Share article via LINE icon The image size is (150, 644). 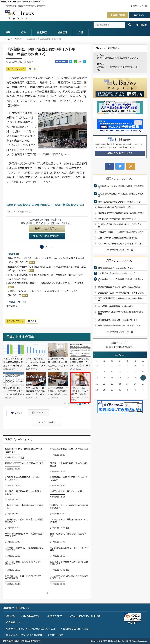click(75, 61)
